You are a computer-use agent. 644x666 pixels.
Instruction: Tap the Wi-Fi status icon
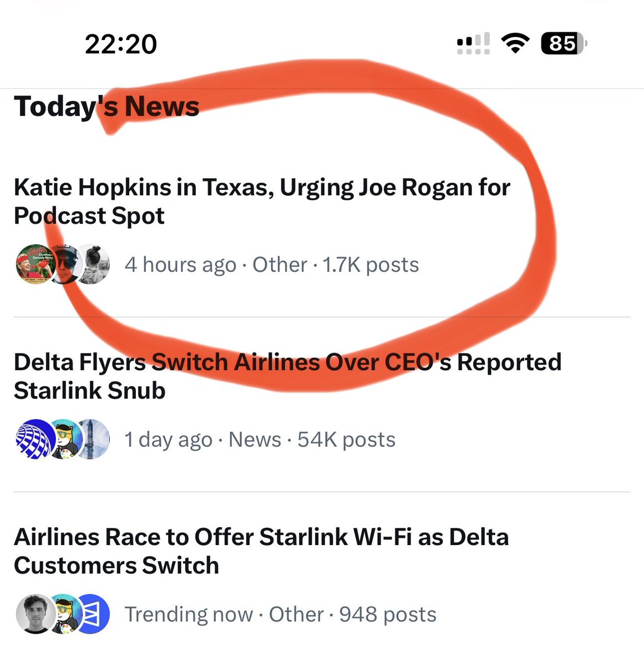[x=515, y=43]
